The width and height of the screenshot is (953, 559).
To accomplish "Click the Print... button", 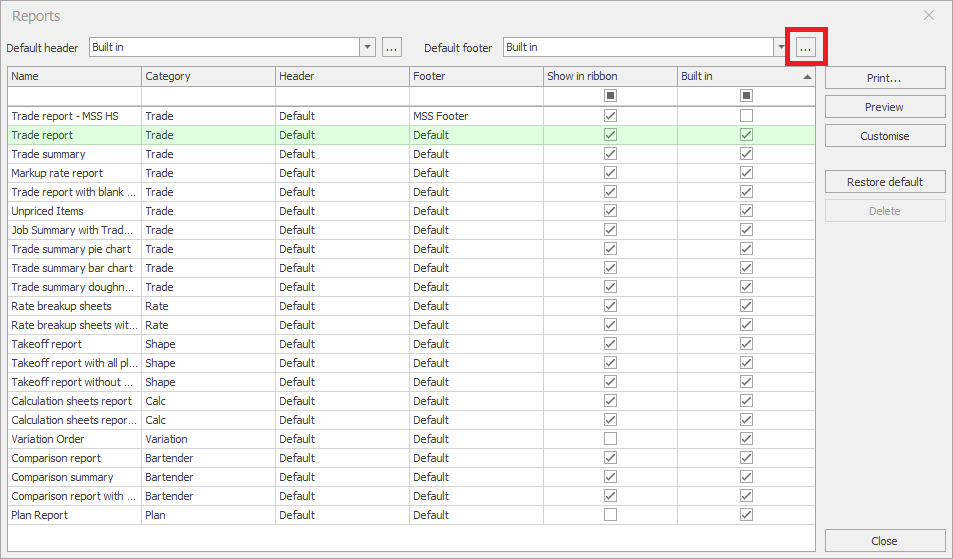I will pos(884,78).
